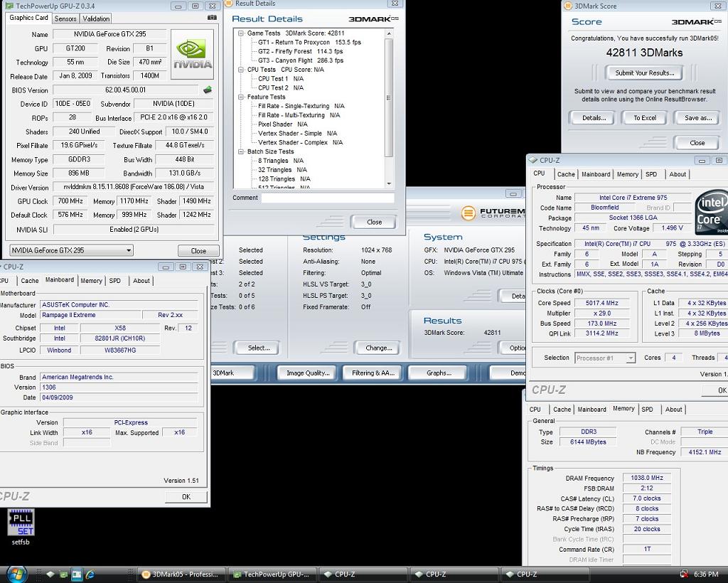Click the Result Details scrollbar up arrow
Image resolution: width=728 pixels, height=583 pixels.
[x=389, y=33]
